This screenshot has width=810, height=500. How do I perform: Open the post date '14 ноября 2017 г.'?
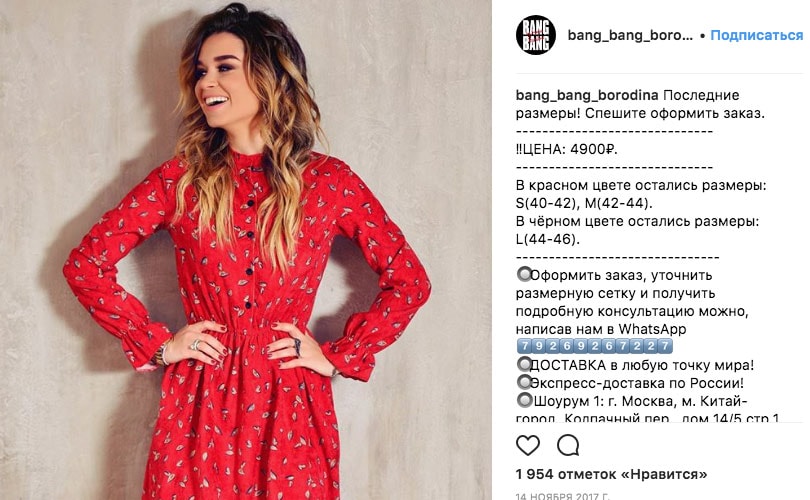point(563,496)
